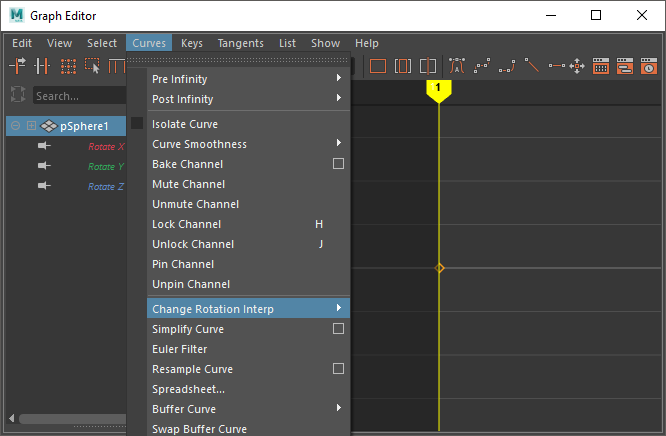This screenshot has height=436, width=666.
Task: Click the Frame All icon in the toolbar
Action: click(378, 66)
